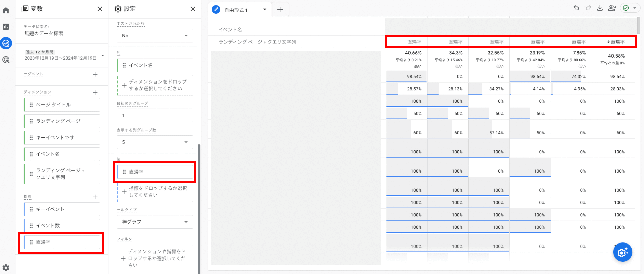644x274 pixels.
Task: Sort by the last 直帰率 column header
Action: pos(615,42)
